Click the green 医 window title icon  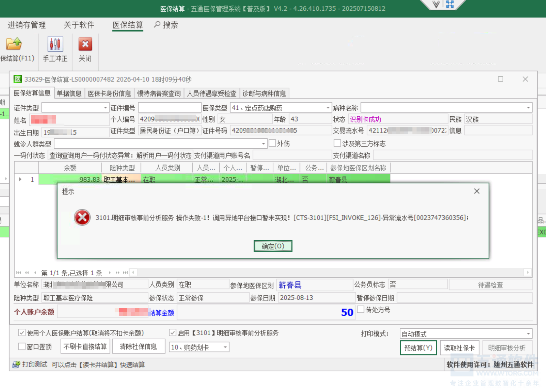click(x=18, y=79)
